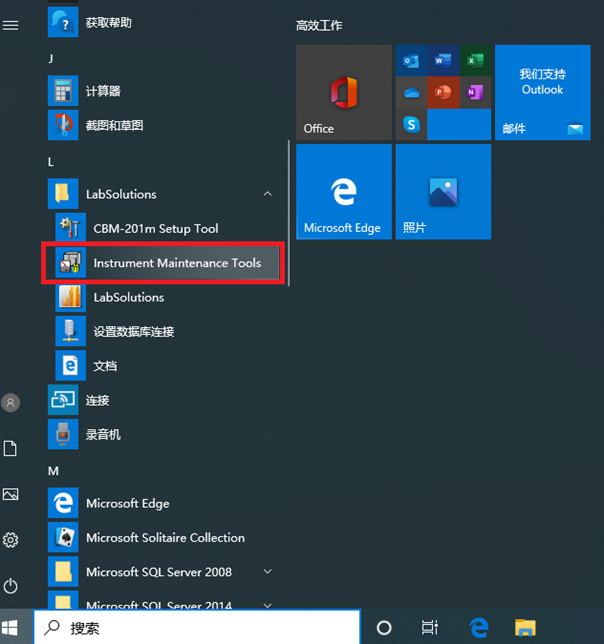Open Settings gear in left rail

[11, 540]
